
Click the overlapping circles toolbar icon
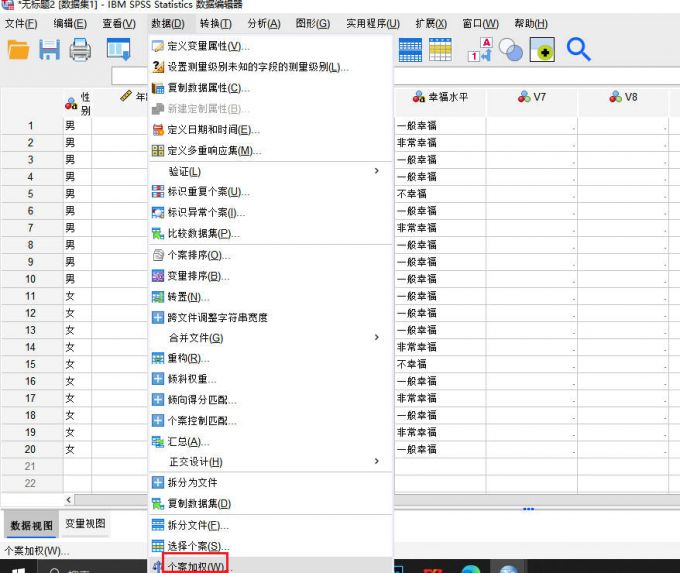(x=511, y=50)
